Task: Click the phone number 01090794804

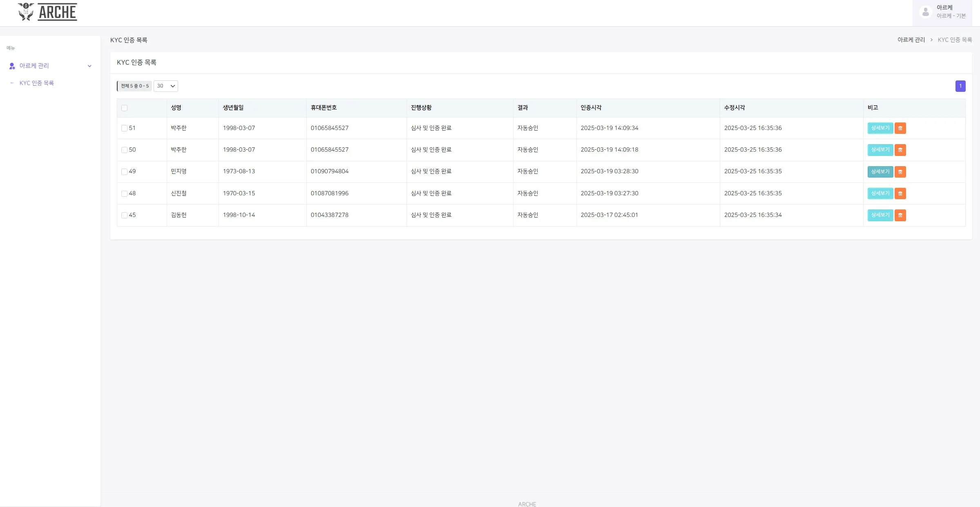Action: click(330, 171)
